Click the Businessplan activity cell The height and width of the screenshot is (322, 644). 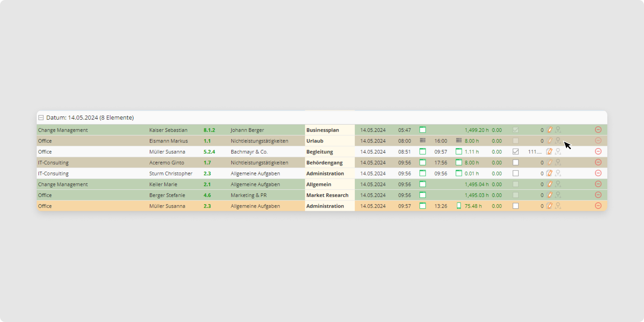pos(329,130)
